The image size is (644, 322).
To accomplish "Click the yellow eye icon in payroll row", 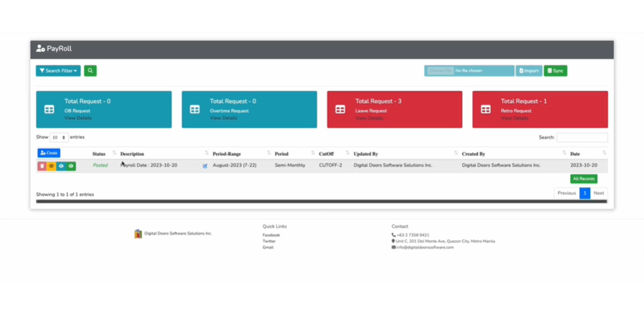I will pos(51,166).
